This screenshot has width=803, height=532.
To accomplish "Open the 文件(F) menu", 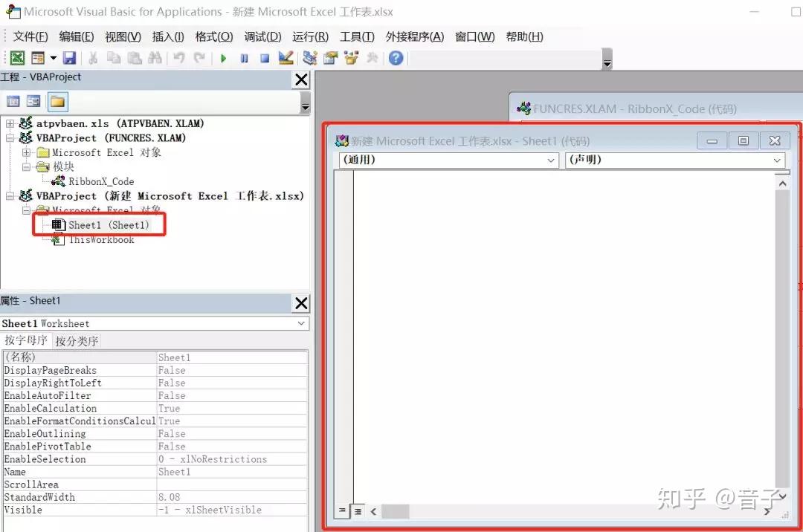I will (30, 37).
